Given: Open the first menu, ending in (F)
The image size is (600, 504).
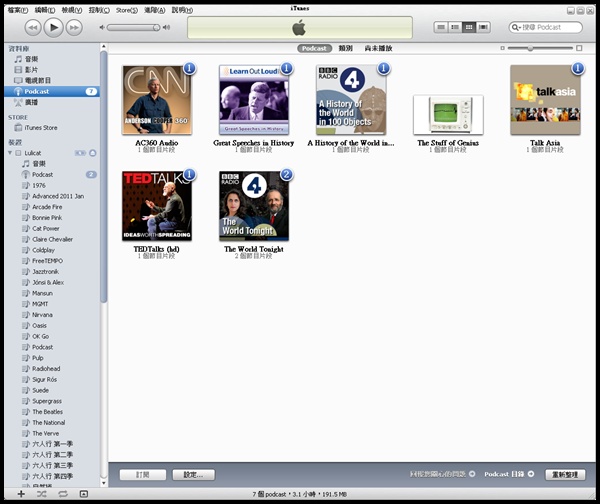Looking at the screenshot, I should pos(18,10).
